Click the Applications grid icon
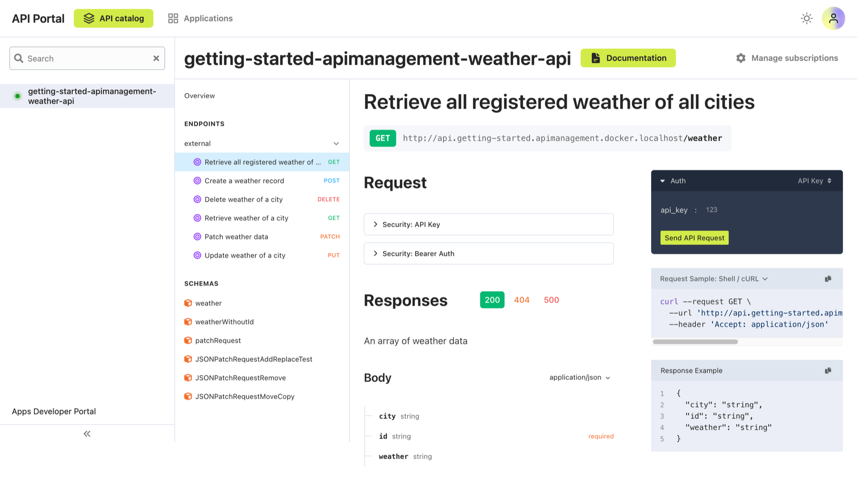The height and width of the screenshot is (504, 857). pos(173,18)
